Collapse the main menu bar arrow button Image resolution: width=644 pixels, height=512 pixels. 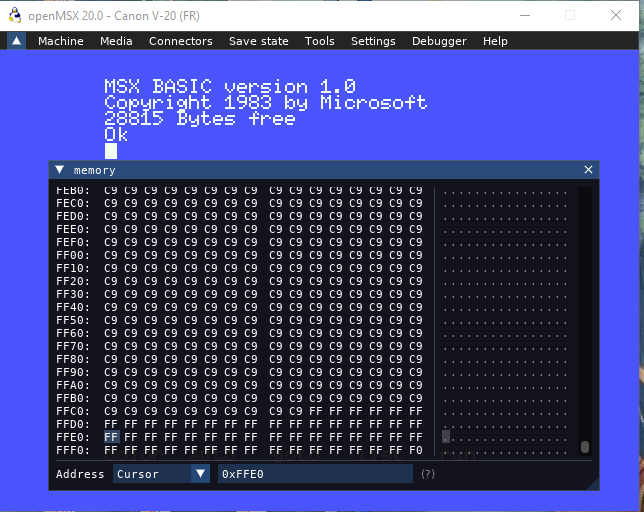click(x=16, y=41)
